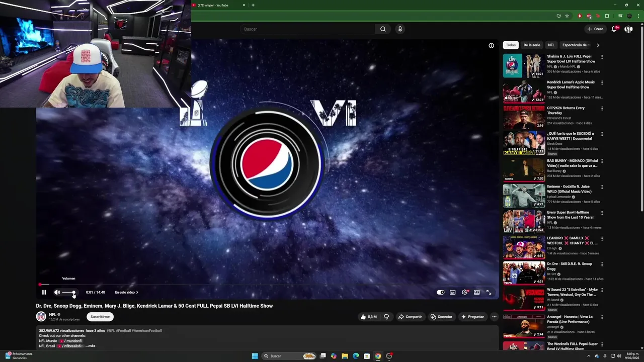644x362 pixels.
Task: Open Shakira & J. Lo halftime show thumbnail
Action: click(x=524, y=65)
